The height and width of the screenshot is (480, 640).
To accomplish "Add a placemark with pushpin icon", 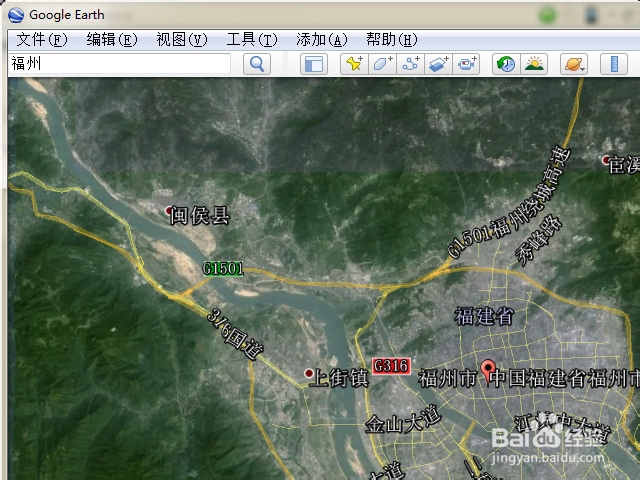I will tap(354, 64).
